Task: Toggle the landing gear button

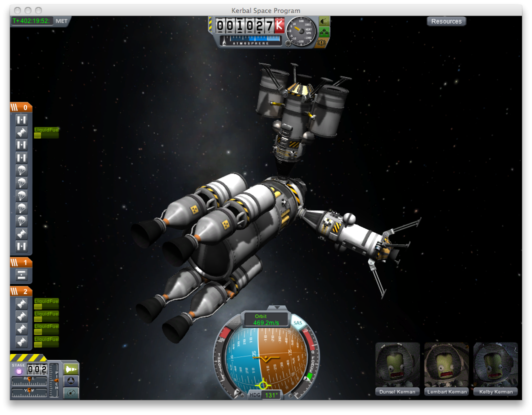Action: pos(324,32)
